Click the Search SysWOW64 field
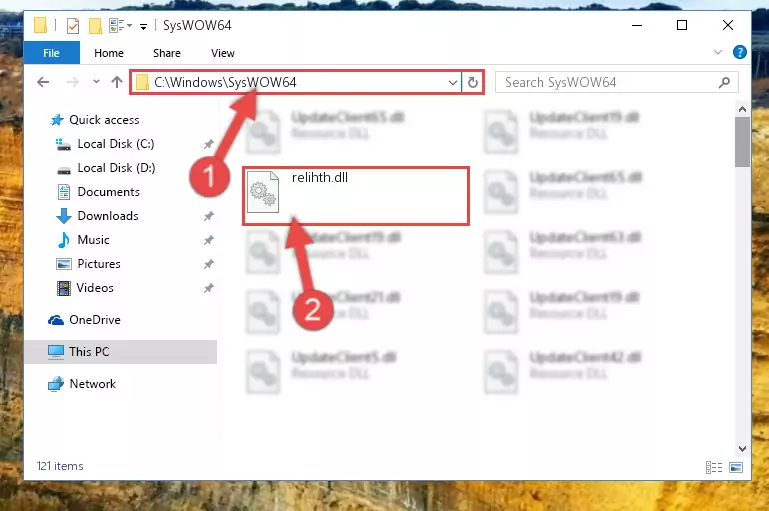 pyautogui.click(x=616, y=82)
